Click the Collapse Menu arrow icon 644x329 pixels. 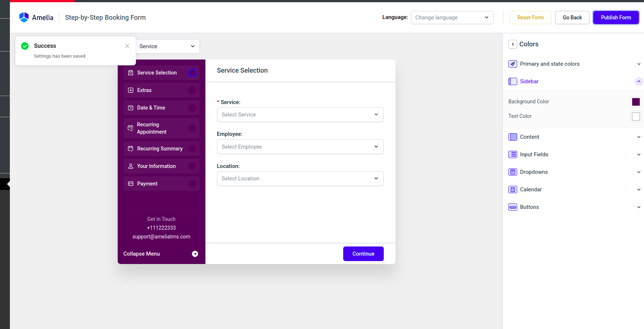pyautogui.click(x=195, y=254)
